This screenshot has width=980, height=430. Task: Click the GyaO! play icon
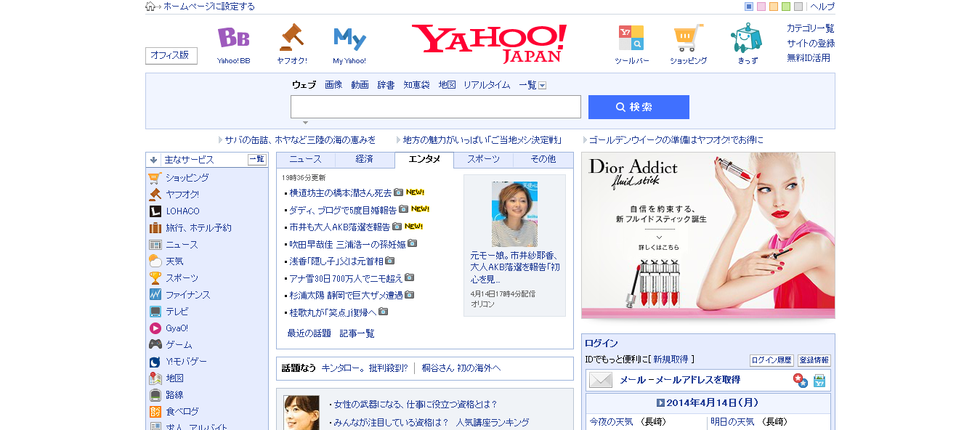[x=155, y=328]
